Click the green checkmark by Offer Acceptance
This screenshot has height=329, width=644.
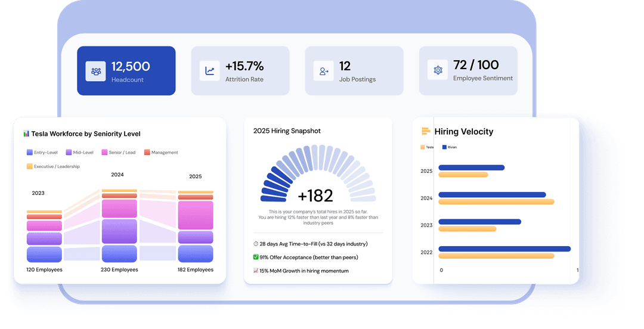(x=256, y=257)
